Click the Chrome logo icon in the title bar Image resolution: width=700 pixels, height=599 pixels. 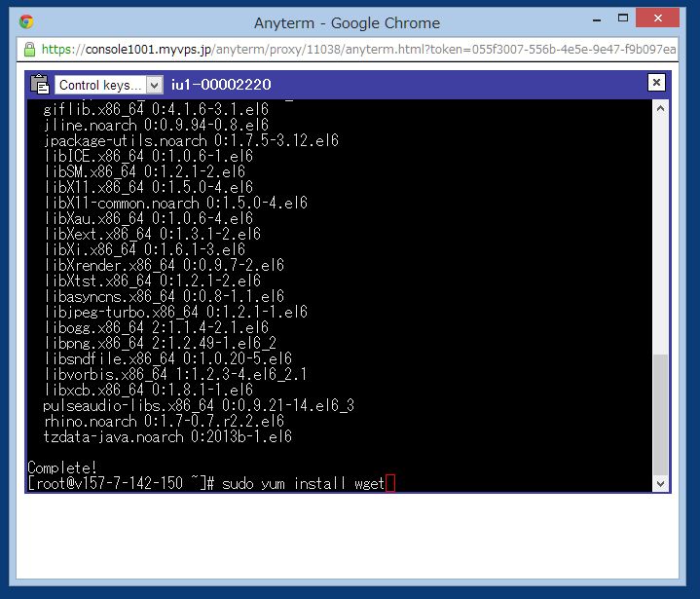[x=26, y=21]
